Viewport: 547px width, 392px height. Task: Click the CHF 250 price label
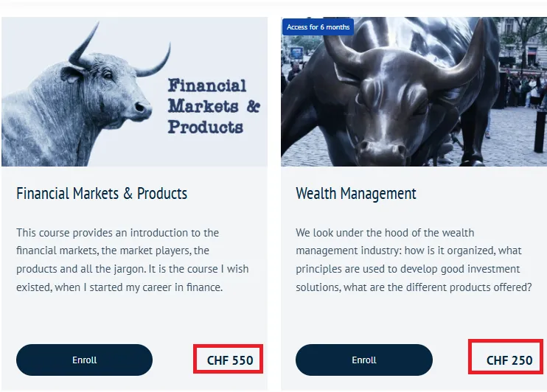[509, 360]
